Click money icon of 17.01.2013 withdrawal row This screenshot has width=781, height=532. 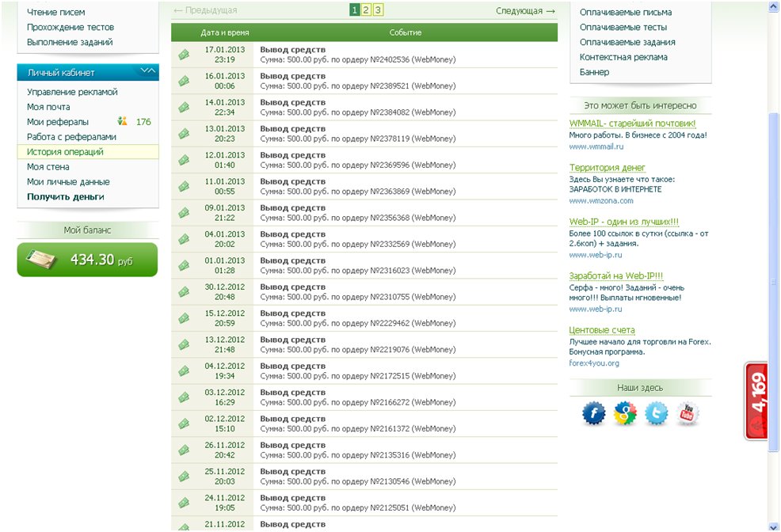[184, 55]
